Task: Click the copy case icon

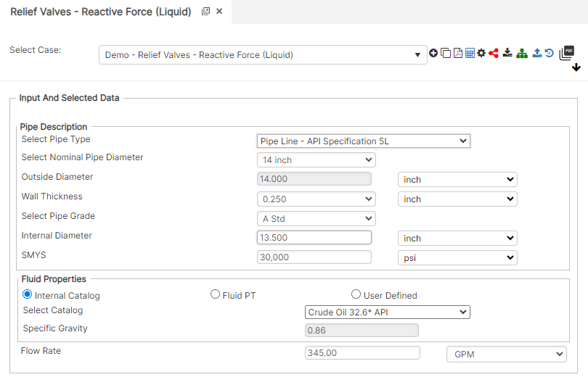Action: tap(446, 53)
